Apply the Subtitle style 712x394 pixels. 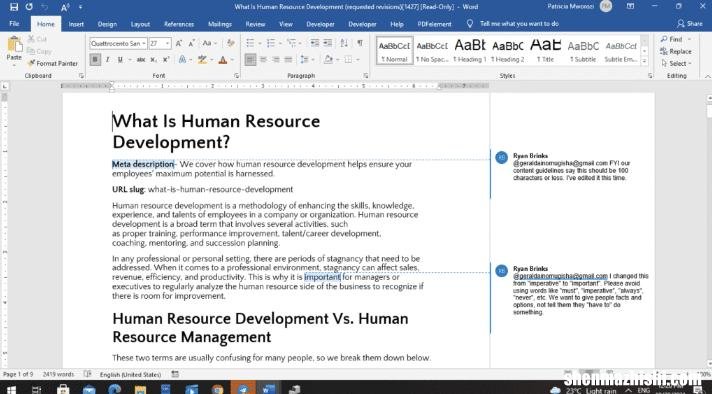[x=583, y=50]
